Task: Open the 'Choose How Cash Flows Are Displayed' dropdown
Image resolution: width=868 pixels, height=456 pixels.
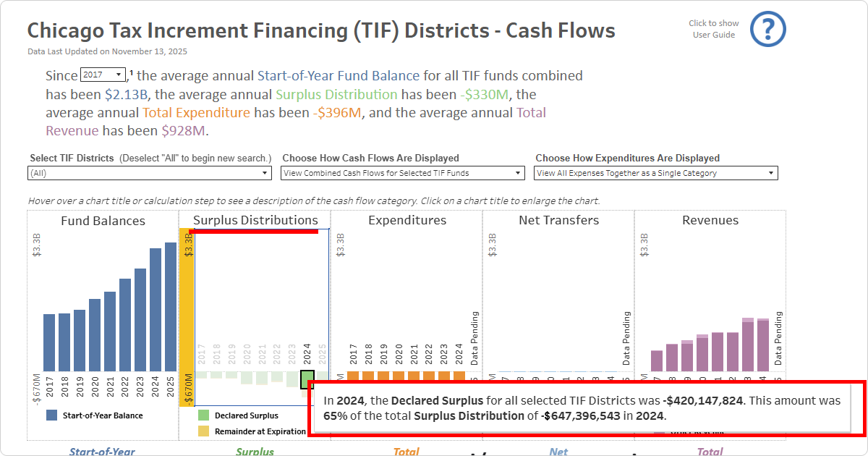Action: [402, 172]
